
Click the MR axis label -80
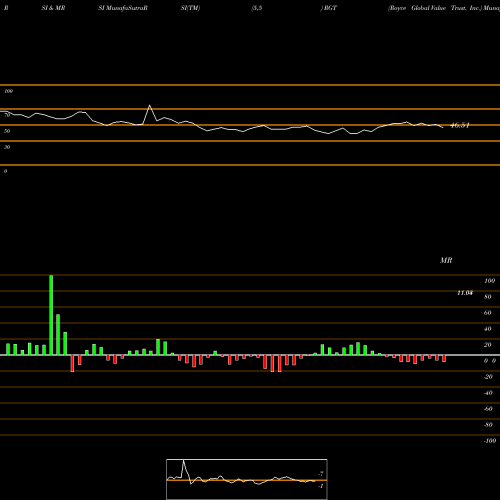[x=488, y=425]
